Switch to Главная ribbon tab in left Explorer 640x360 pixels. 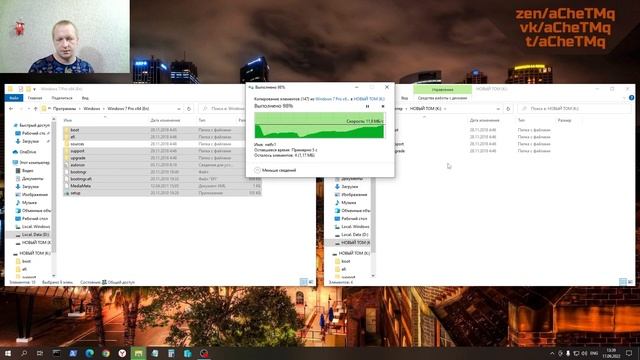[x=35, y=98]
